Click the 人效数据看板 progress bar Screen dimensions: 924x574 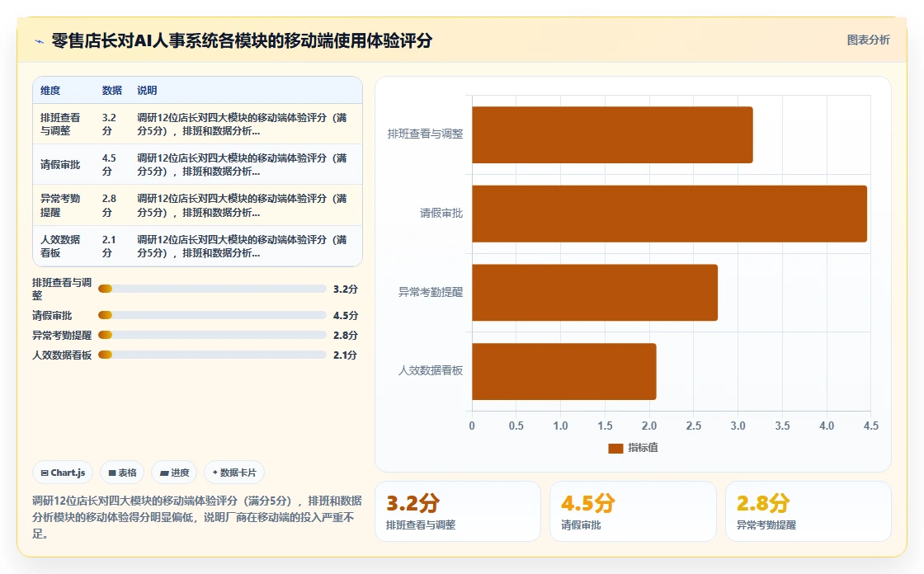click(212, 355)
